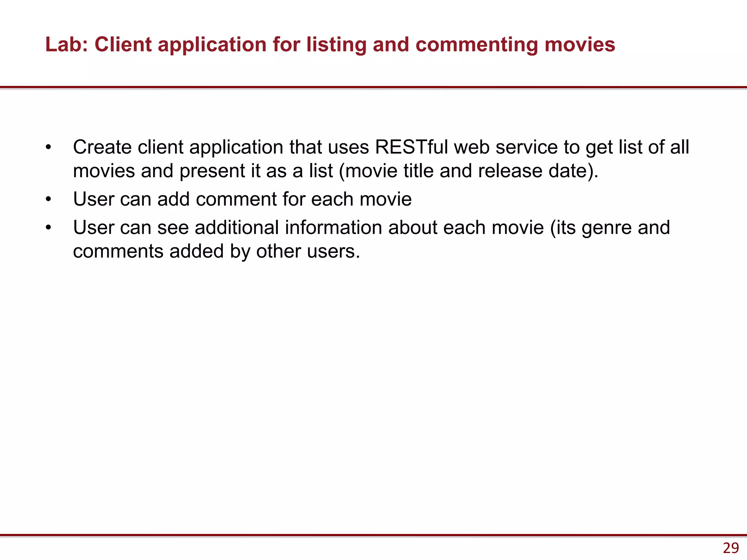Click the text '(movie title and release date).'
The width and height of the screenshot is (747, 560).
[468, 171]
